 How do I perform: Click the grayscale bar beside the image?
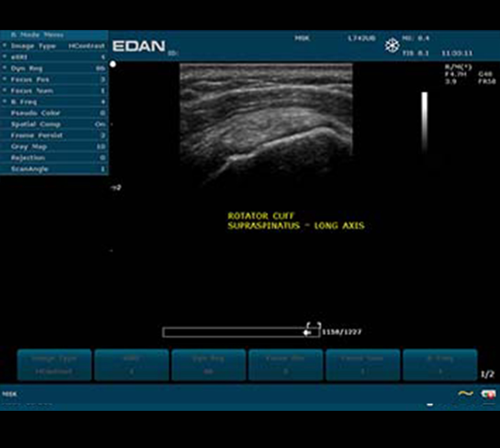tap(424, 123)
